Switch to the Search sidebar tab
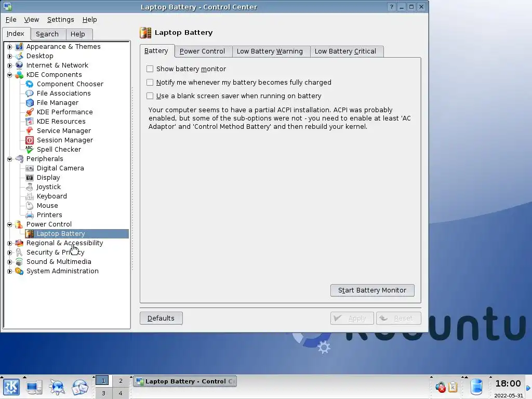 [x=47, y=34]
